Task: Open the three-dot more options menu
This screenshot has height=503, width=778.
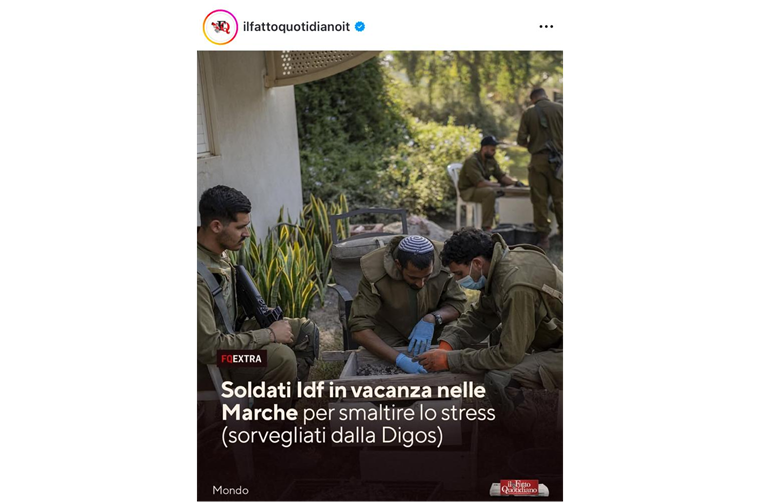Action: tap(546, 27)
